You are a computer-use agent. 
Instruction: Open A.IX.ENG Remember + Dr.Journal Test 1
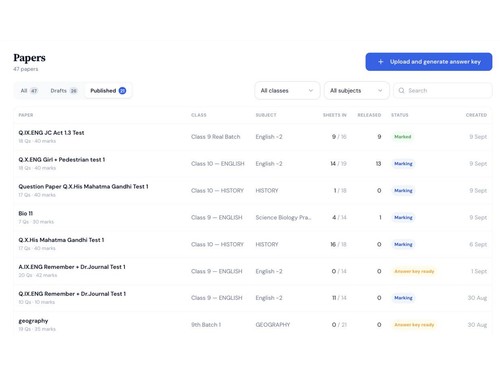point(72,267)
